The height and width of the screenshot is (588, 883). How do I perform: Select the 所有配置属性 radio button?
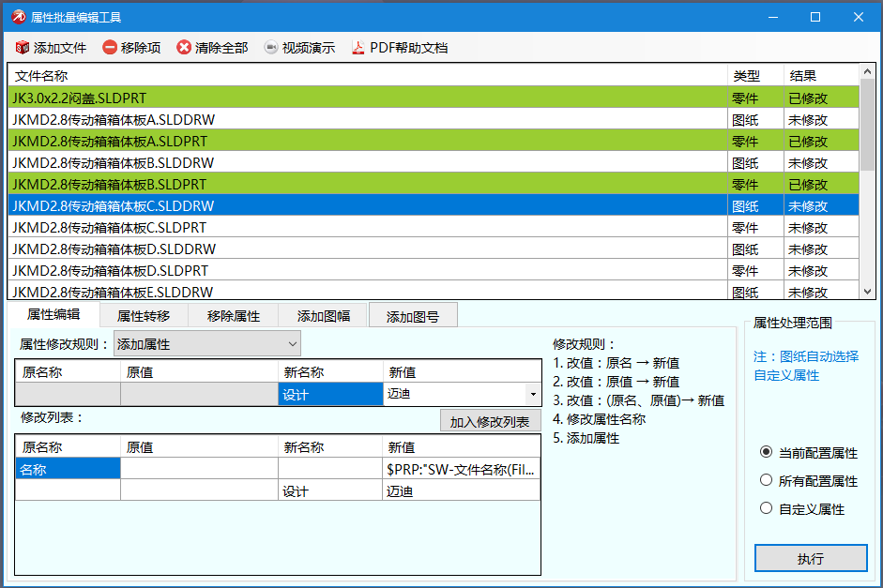766,481
